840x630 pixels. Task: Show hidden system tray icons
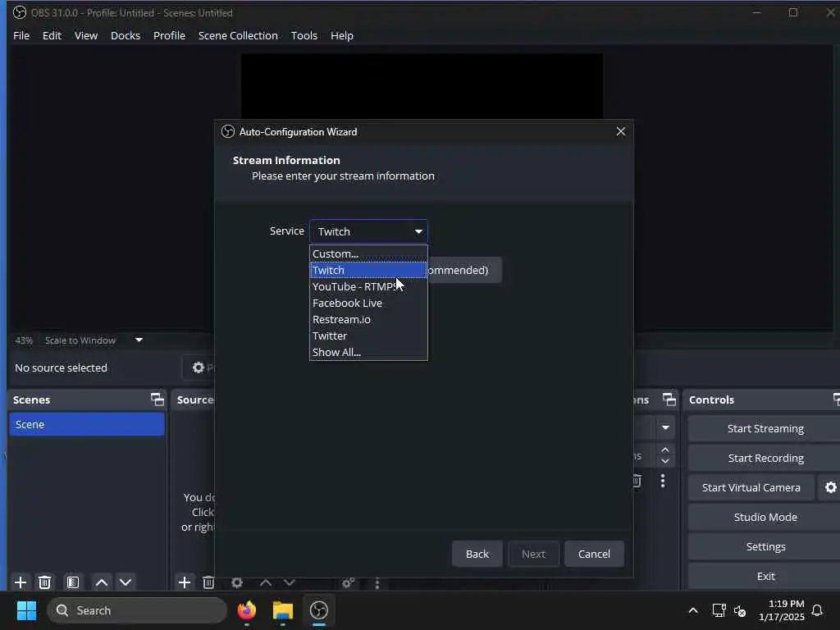692,610
